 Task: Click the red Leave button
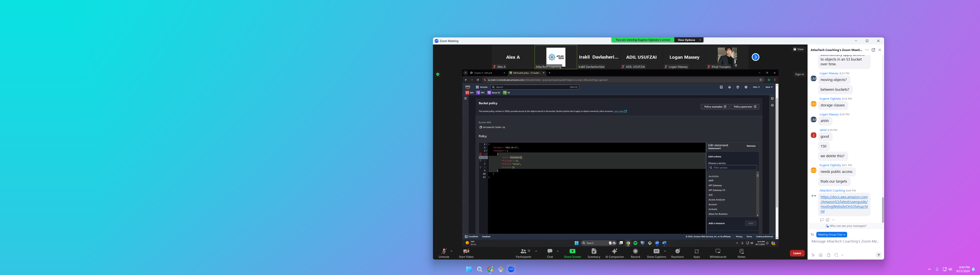797,253
